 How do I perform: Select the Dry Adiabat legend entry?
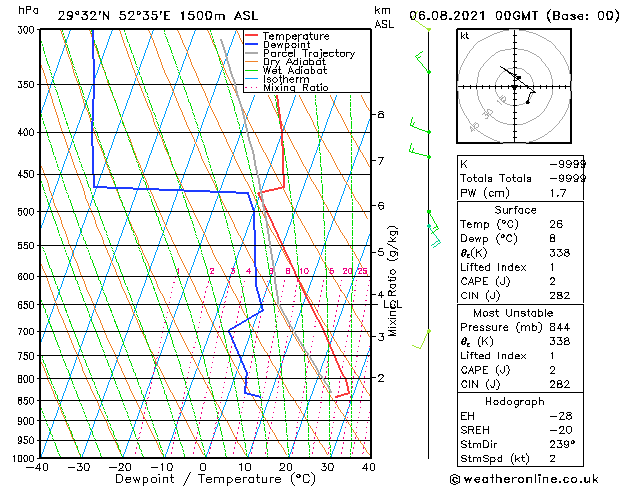[x=285, y=62]
